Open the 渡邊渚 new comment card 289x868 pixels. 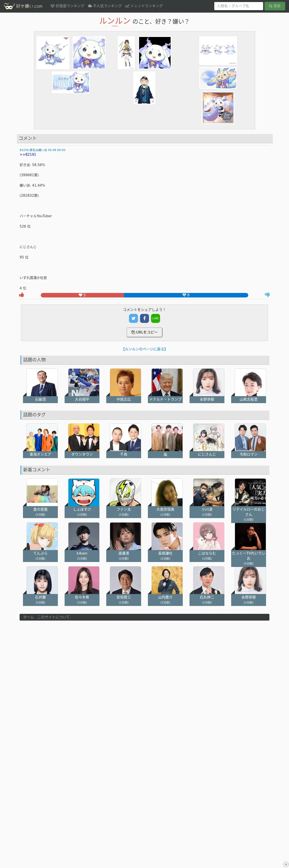pyautogui.click(x=124, y=542)
